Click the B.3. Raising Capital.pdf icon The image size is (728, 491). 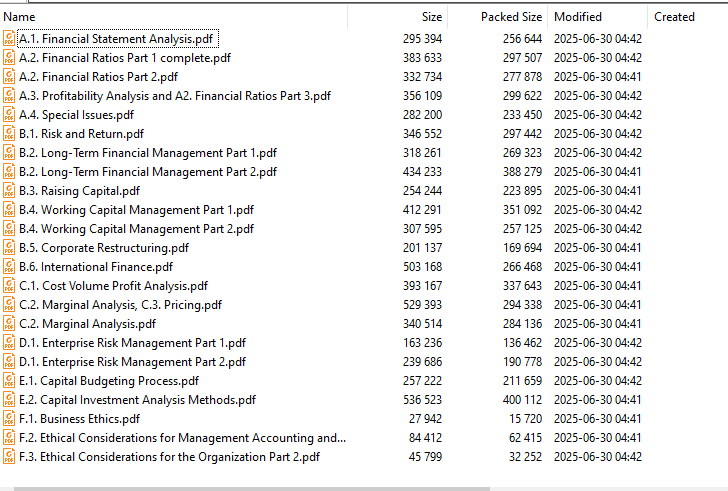(9, 191)
